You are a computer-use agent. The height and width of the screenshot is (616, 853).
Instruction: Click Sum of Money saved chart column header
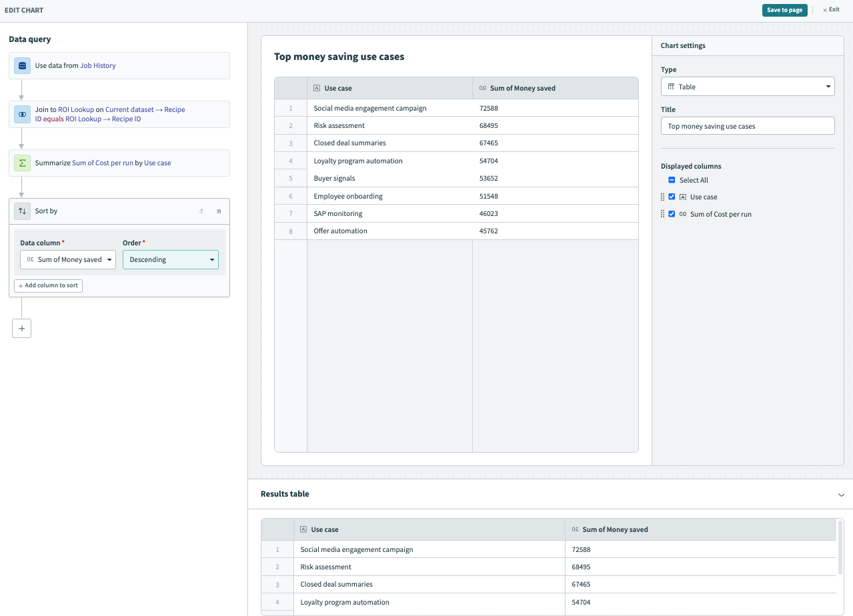coord(522,88)
